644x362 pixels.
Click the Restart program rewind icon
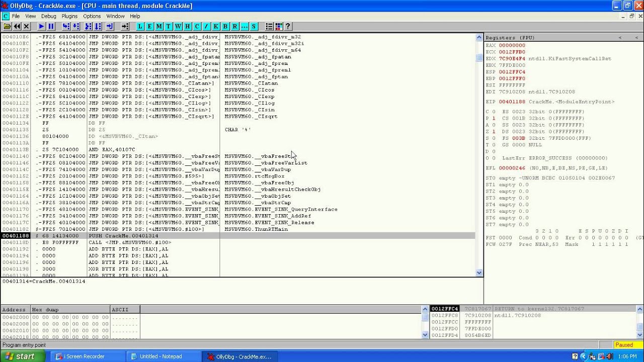click(17, 26)
